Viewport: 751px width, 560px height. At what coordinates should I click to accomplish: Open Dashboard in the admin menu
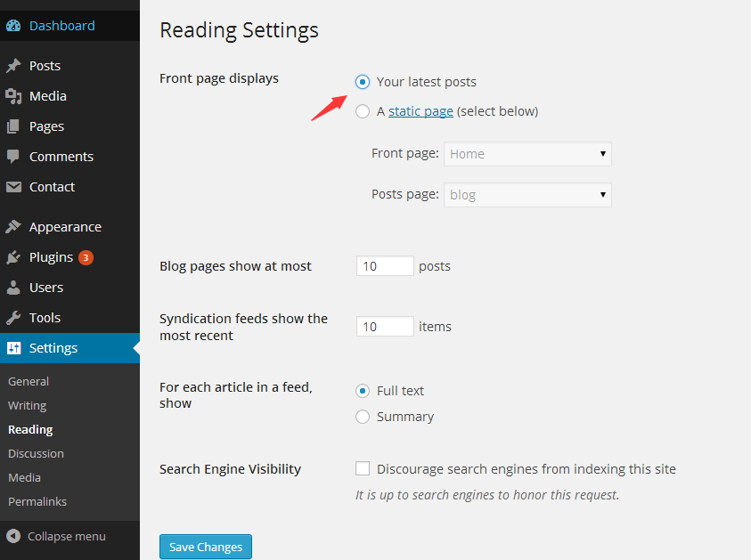[62, 26]
